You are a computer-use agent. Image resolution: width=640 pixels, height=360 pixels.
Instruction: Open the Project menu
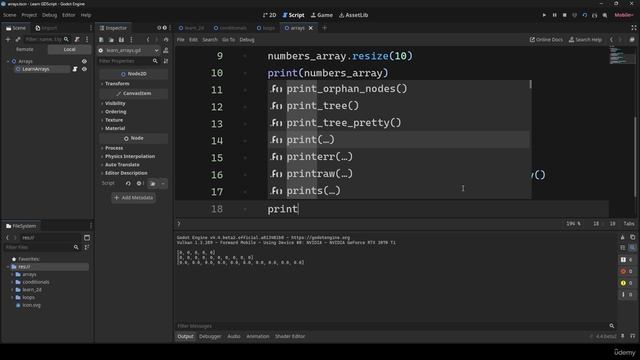click(x=29, y=15)
